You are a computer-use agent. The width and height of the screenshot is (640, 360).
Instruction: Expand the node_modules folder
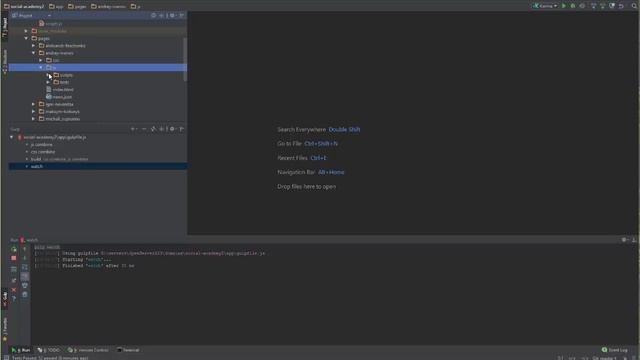[27, 31]
